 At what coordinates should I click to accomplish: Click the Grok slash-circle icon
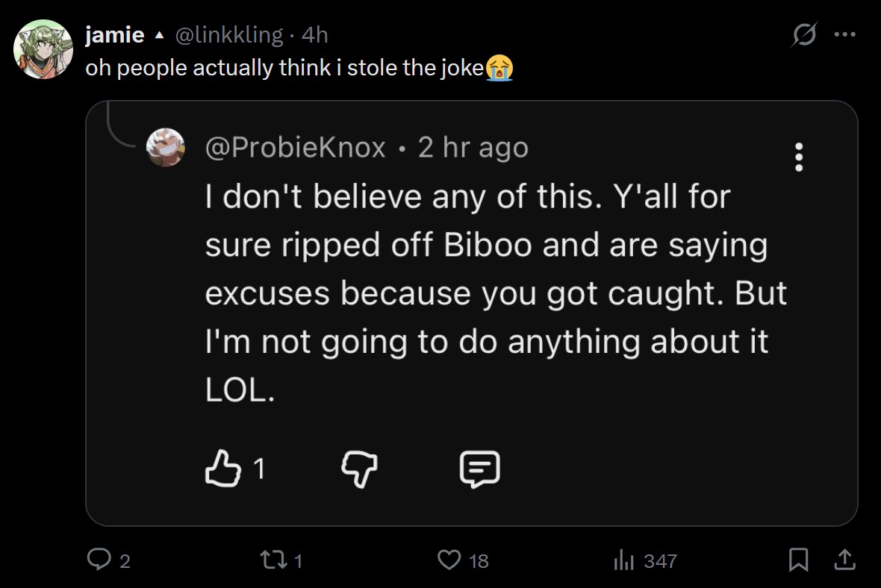805,36
